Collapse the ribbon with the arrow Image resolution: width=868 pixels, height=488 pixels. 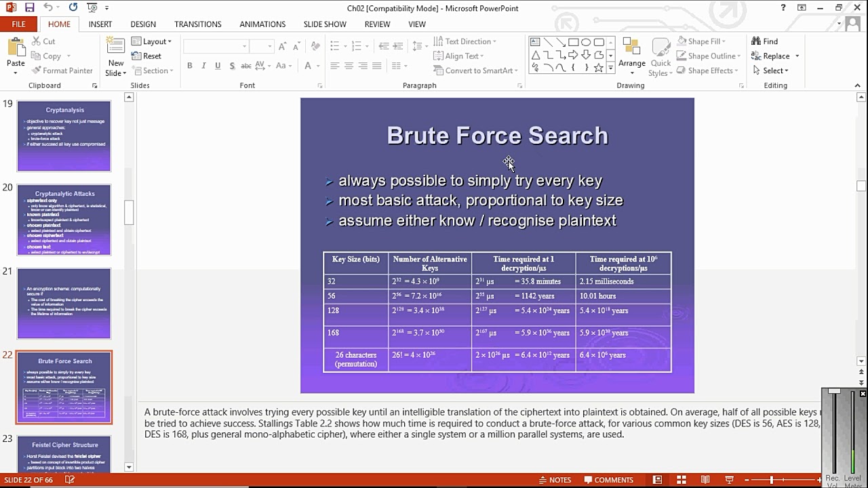(858, 85)
